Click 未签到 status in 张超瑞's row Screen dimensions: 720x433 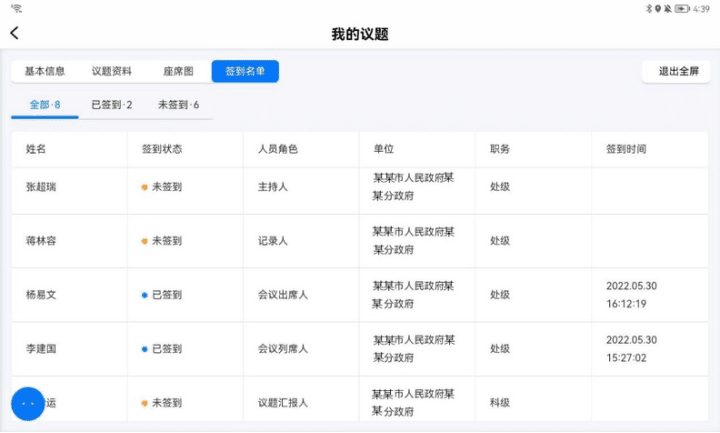(x=162, y=187)
